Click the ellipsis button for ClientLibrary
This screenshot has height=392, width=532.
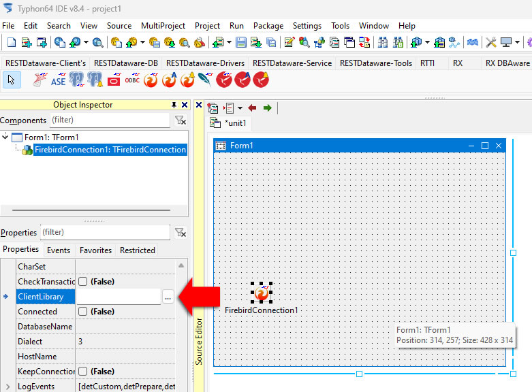click(x=168, y=297)
